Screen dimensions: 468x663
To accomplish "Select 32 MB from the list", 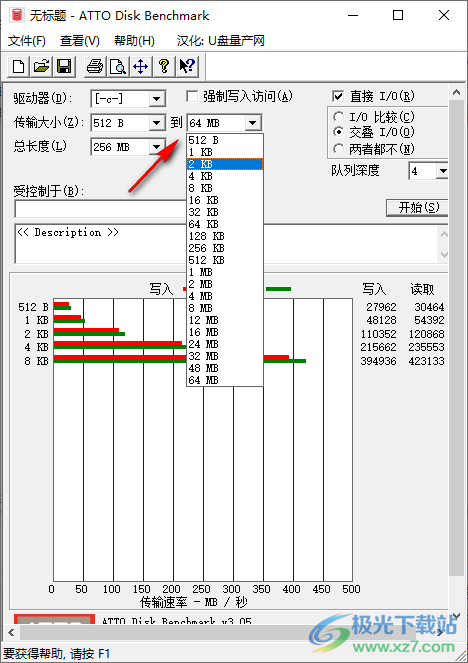I will 225,356.
